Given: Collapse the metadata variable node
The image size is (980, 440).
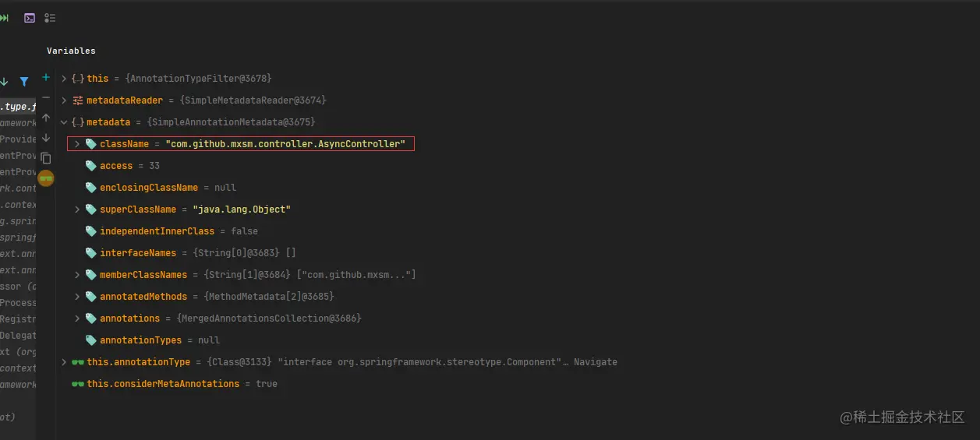Looking at the screenshot, I should tap(64, 122).
